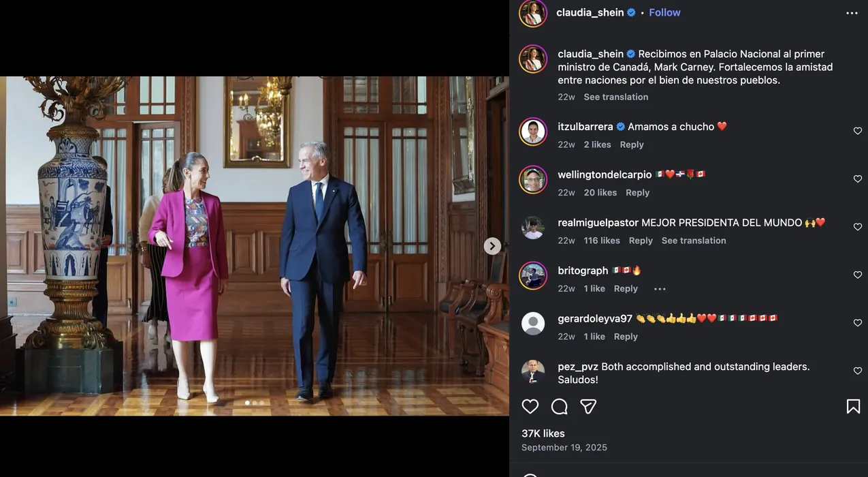Image resolution: width=868 pixels, height=477 pixels.
Task: Follow the claudia_shein account
Action: point(664,12)
